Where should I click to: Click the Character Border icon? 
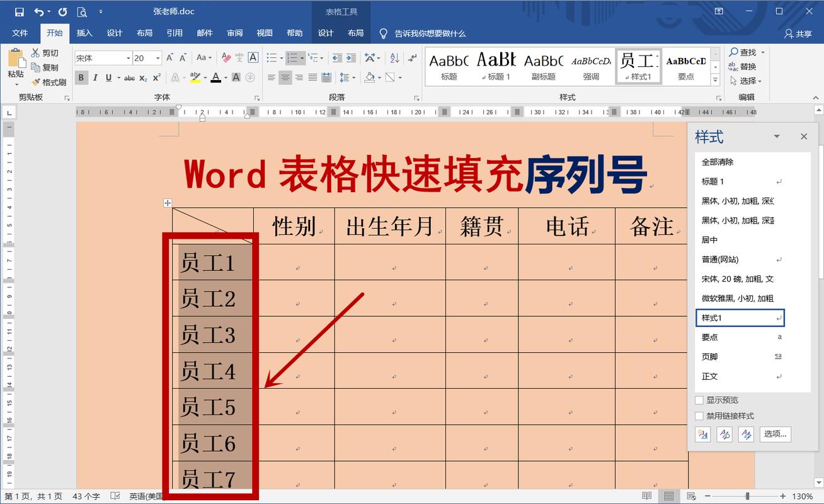click(x=253, y=58)
